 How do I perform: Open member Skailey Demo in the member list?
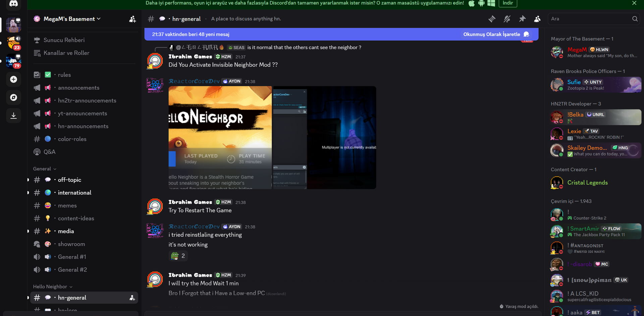(x=596, y=150)
